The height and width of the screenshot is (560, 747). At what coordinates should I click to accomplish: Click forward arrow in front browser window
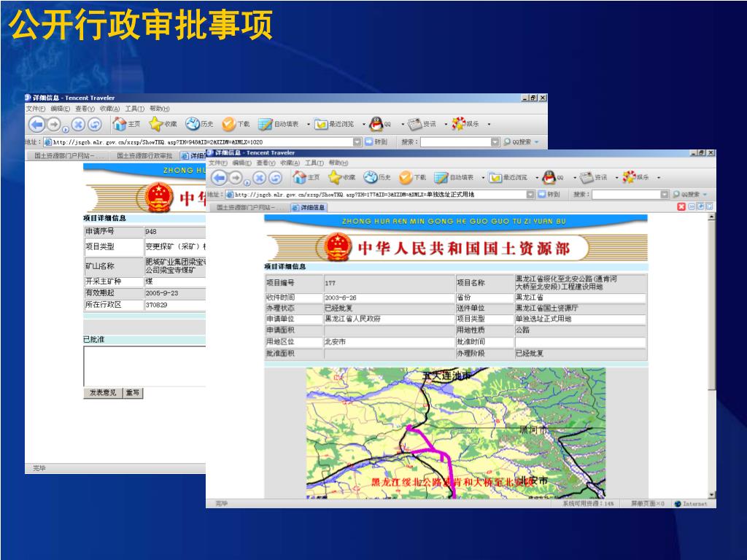pyautogui.click(x=236, y=178)
